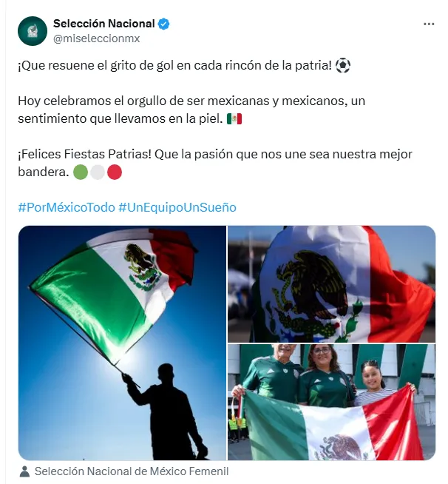Open the close-up flag eagle photo

pos(331,284)
